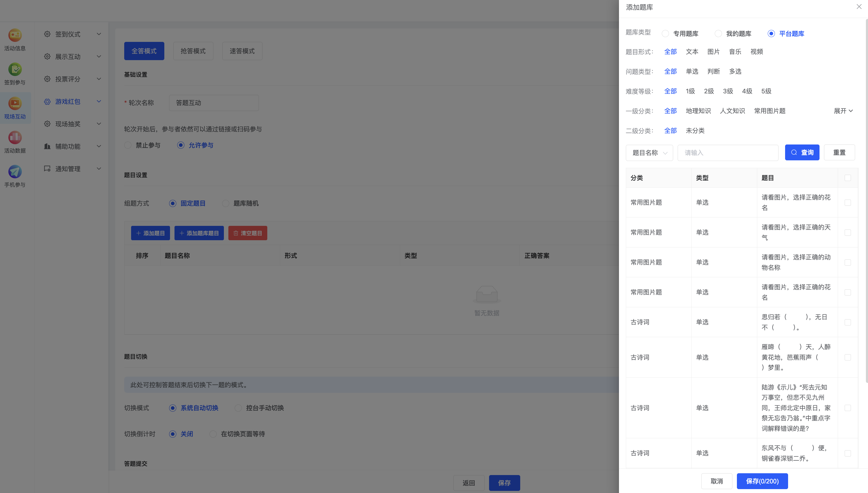Filter 题目形式 by 音乐

[x=735, y=52]
